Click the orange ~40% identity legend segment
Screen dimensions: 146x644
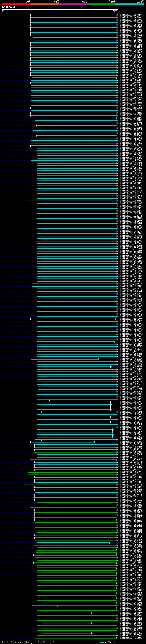[45, 4]
